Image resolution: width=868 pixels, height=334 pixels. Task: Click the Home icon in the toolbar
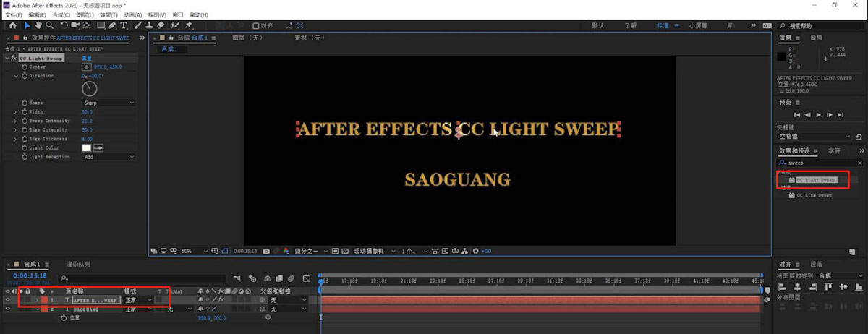click(12, 25)
